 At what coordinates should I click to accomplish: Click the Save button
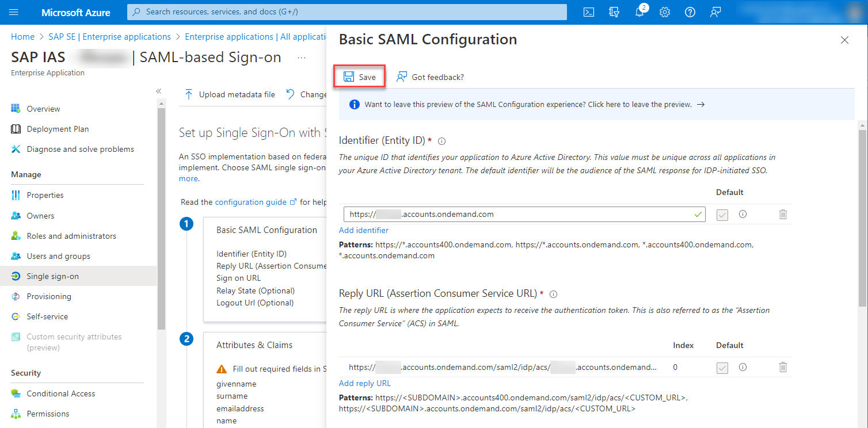360,77
